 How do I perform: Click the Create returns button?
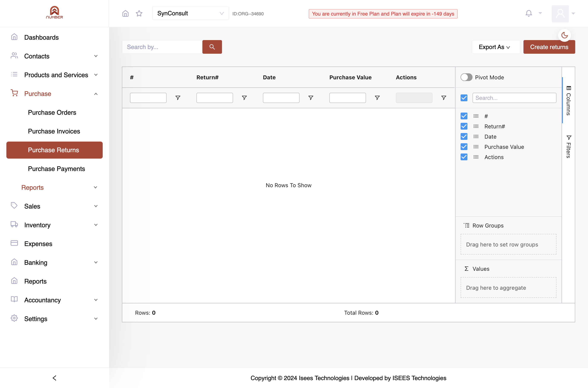[549, 47]
